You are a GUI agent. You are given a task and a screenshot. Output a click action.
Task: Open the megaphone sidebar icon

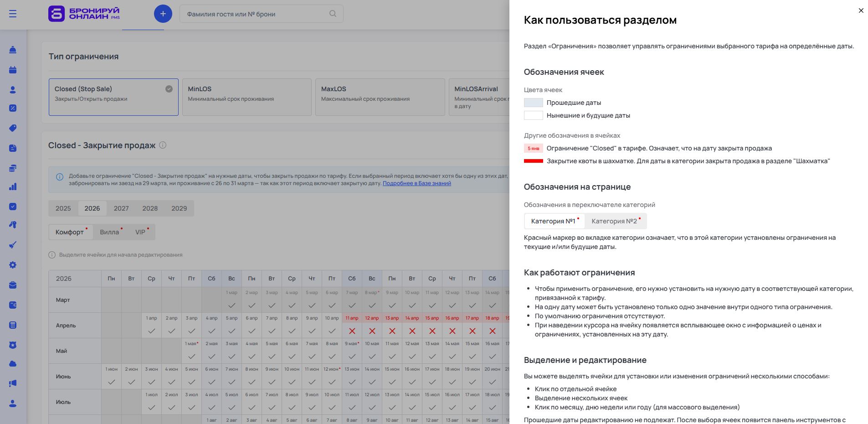[x=13, y=383]
